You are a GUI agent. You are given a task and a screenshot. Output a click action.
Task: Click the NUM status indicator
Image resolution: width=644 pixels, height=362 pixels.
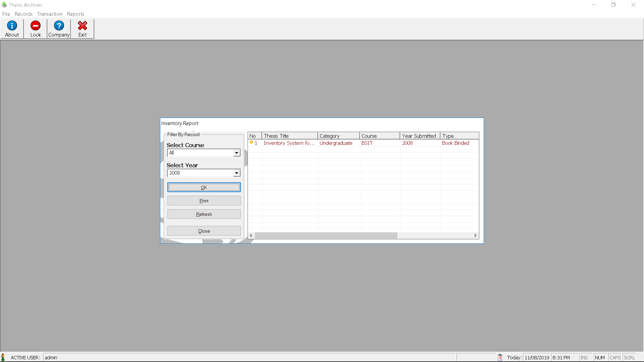pyautogui.click(x=600, y=358)
